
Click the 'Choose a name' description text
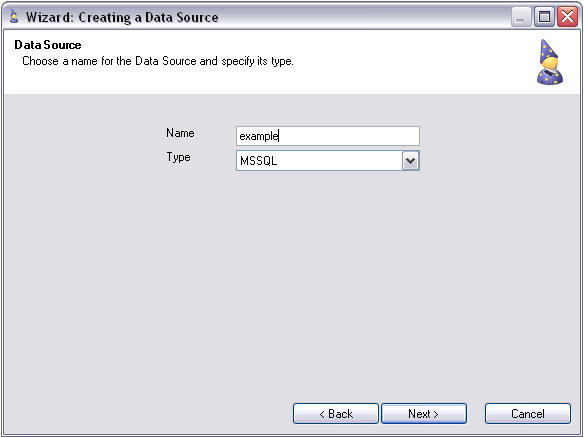coord(158,61)
